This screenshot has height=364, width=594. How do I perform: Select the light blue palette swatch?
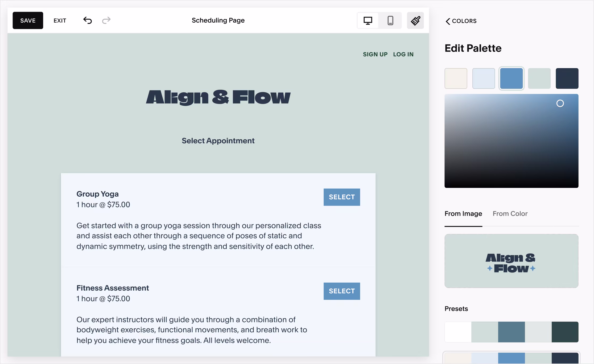click(x=483, y=78)
